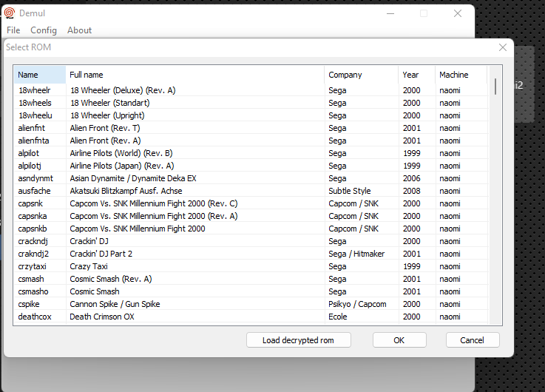The height and width of the screenshot is (392, 545).
Task: Open the File menu
Action: (13, 30)
